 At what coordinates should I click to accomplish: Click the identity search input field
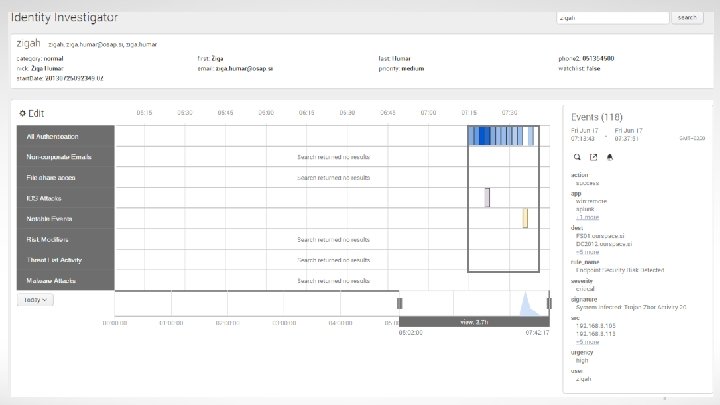click(613, 18)
